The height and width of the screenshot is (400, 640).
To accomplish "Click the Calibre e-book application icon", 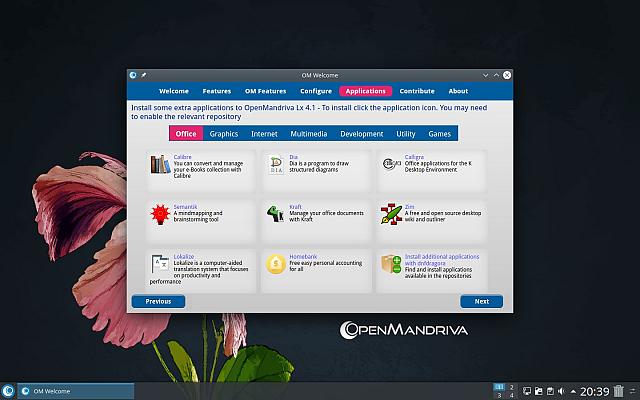I will coord(158,164).
